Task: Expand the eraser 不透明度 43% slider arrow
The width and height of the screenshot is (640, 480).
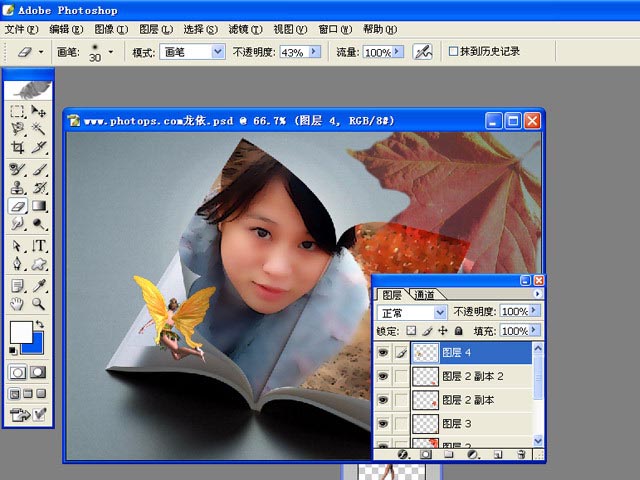Action: point(315,51)
